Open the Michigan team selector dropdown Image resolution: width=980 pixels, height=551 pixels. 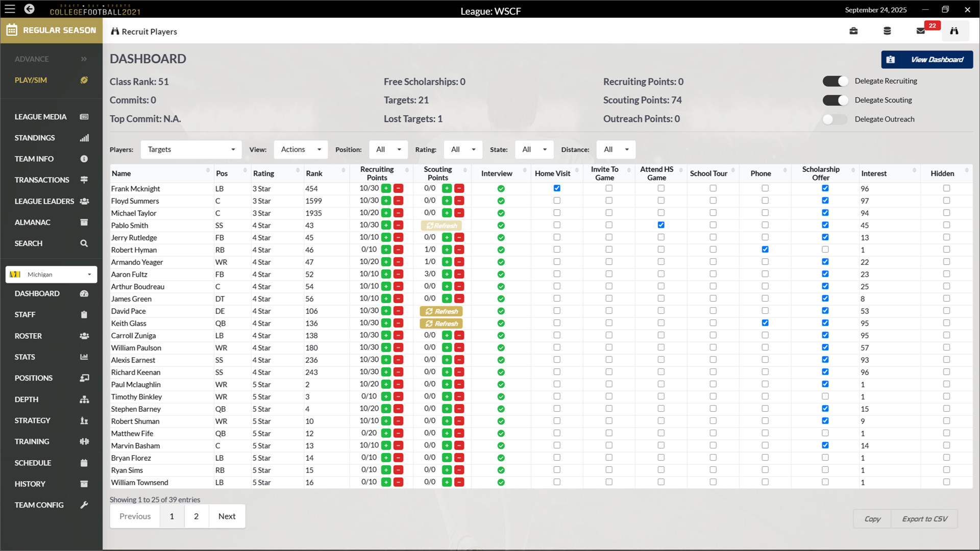[51, 274]
